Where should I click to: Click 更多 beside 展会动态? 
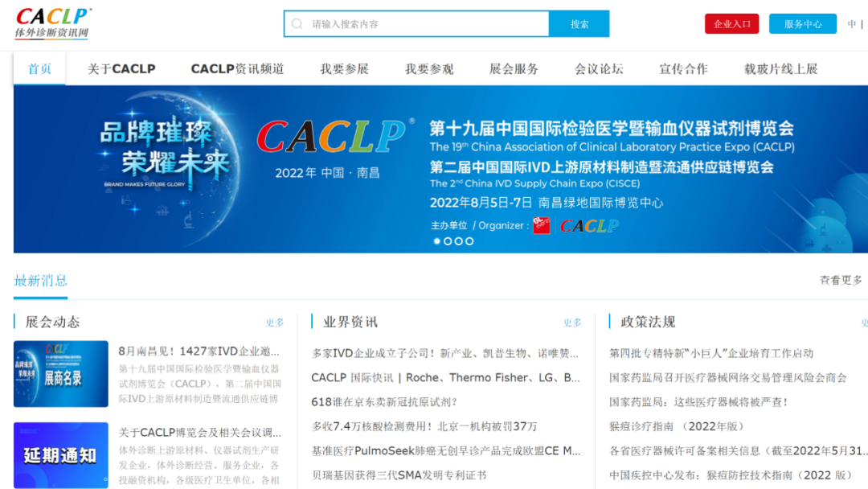(275, 323)
